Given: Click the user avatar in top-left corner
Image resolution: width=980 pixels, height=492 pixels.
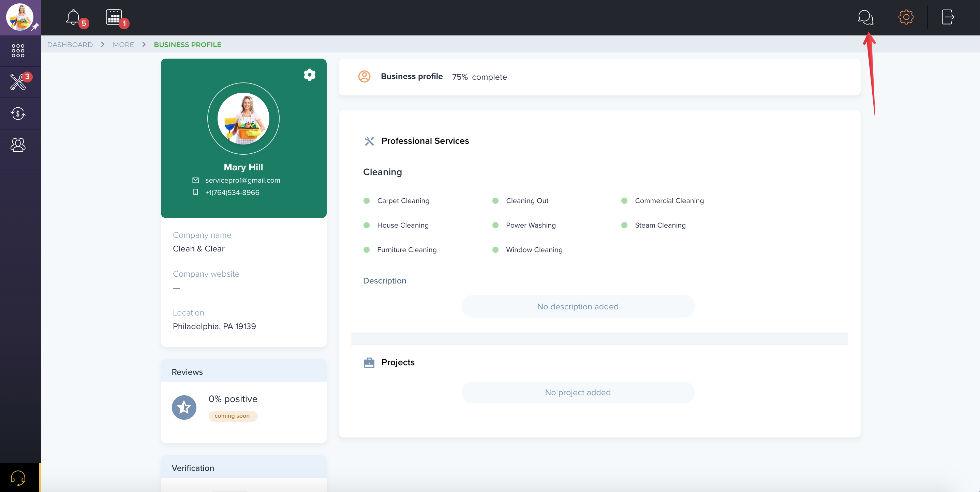Looking at the screenshot, I should (20, 17).
